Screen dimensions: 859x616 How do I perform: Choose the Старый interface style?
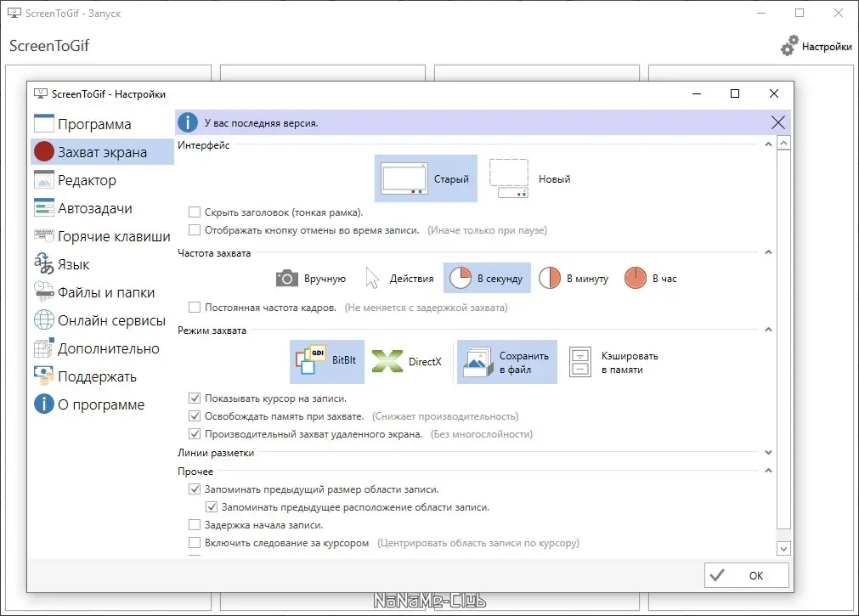[x=426, y=178]
